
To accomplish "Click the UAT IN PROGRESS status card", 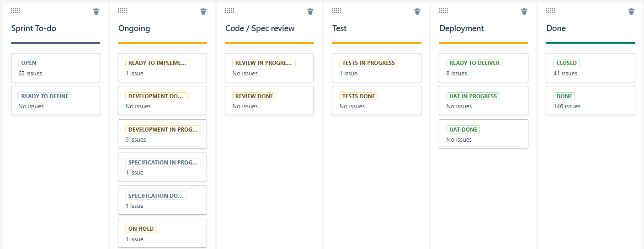I will tap(484, 101).
